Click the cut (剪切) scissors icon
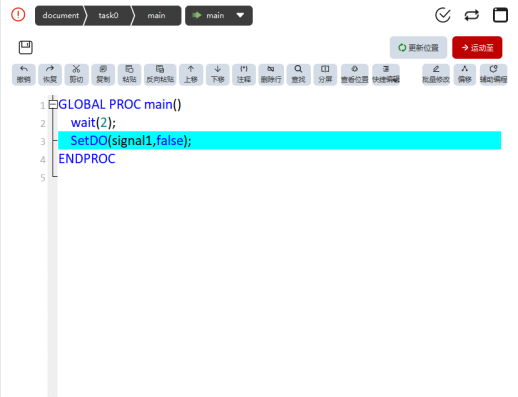The height and width of the screenshot is (397, 518). 76,74
